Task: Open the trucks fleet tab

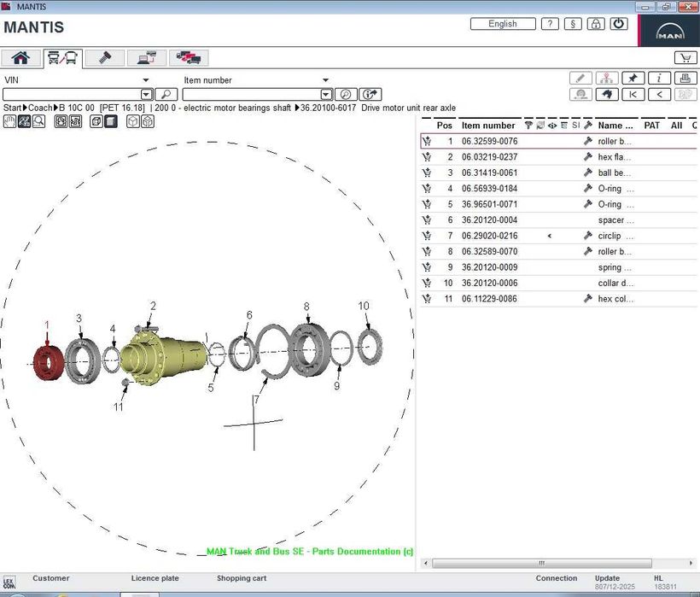Action: [189, 58]
